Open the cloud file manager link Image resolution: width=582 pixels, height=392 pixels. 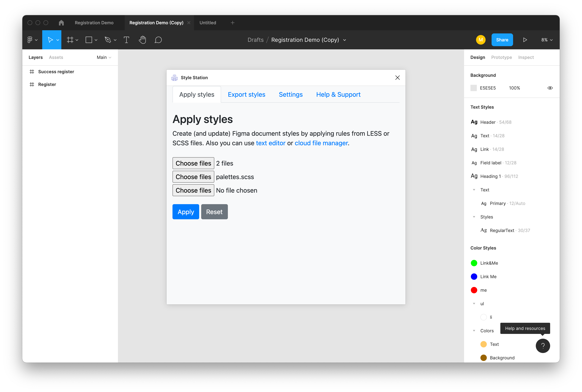321,143
